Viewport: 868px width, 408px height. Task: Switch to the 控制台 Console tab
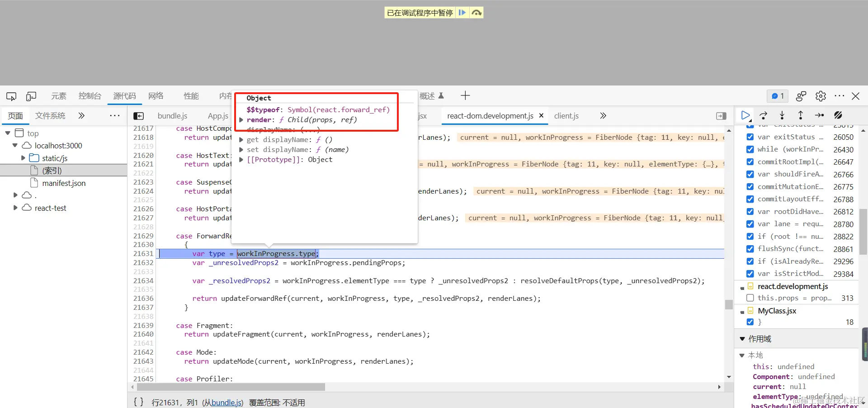pyautogui.click(x=90, y=96)
